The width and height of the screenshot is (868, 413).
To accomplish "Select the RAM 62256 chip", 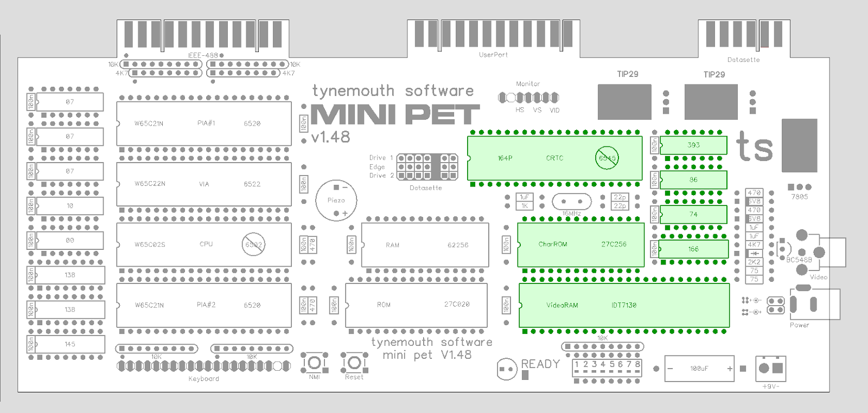I will point(425,245).
